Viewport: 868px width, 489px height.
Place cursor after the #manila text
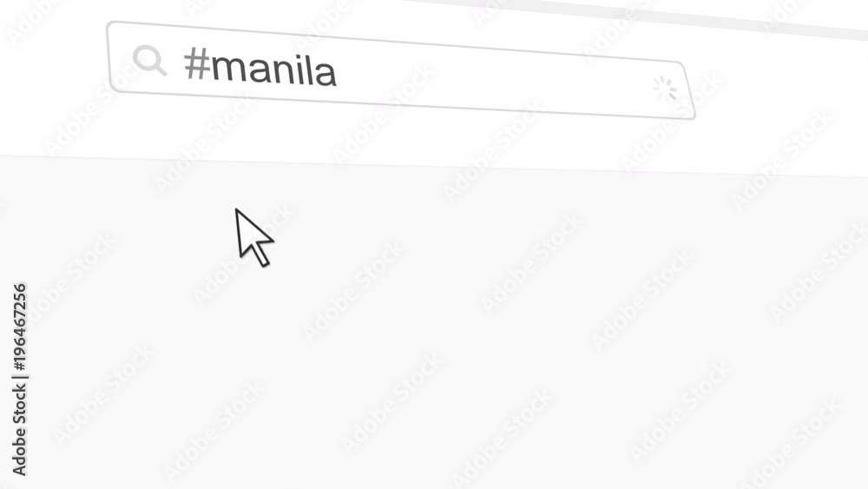click(x=339, y=72)
